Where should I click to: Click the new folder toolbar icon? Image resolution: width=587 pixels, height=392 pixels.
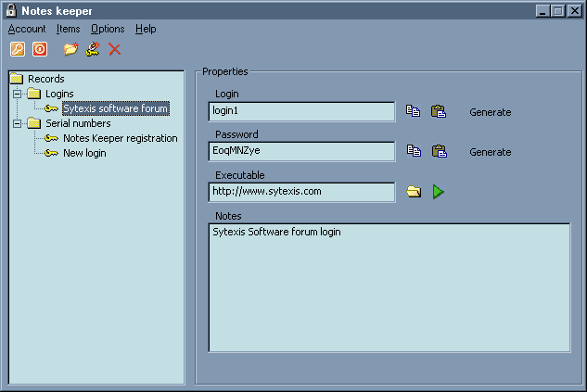[70, 49]
